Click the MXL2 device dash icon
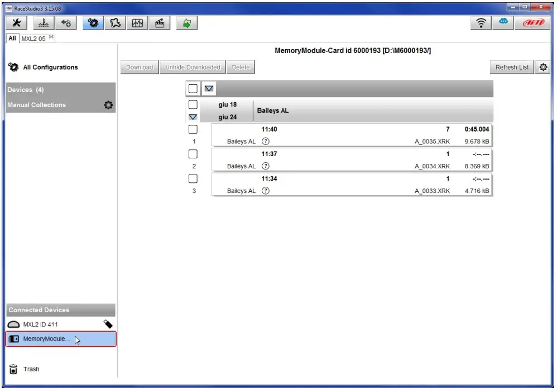Screen dimensions: 557x392 [13, 325]
